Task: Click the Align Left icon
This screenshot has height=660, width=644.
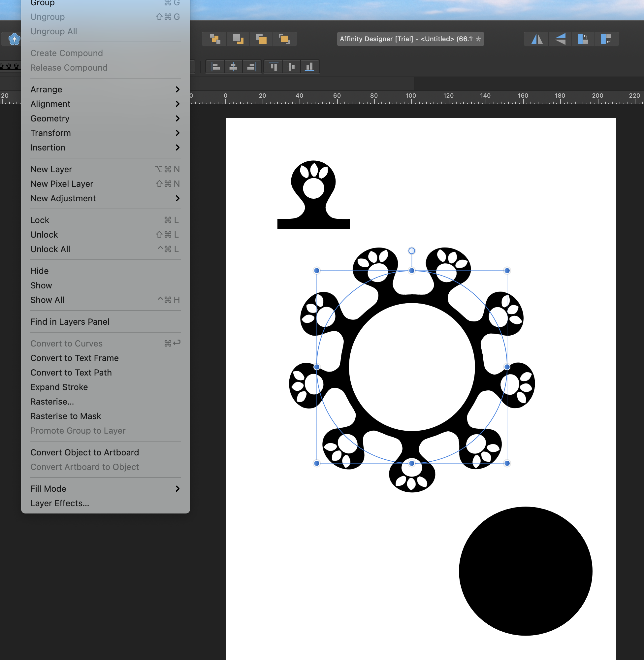Action: tap(215, 67)
